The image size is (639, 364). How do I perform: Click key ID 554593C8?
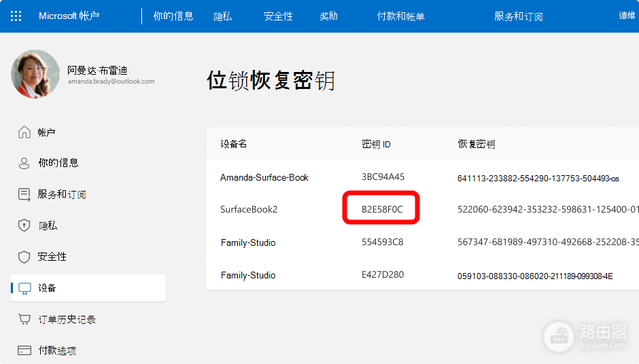pyautogui.click(x=383, y=242)
